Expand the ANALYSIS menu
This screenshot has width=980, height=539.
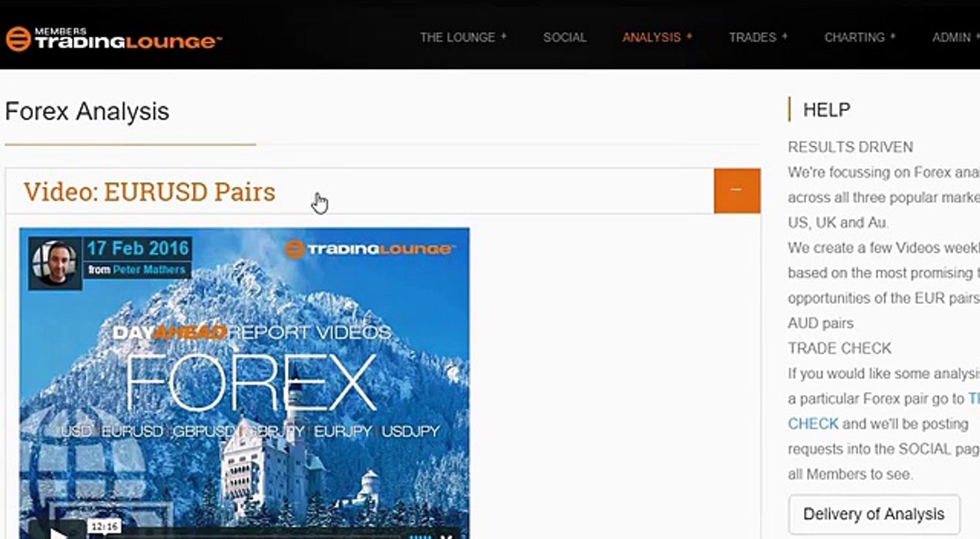[657, 37]
